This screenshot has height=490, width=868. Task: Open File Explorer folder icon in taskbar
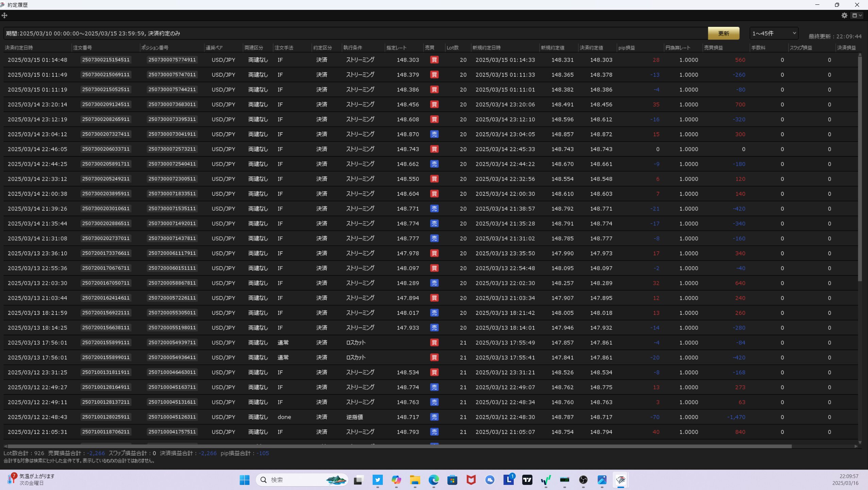coord(415,480)
